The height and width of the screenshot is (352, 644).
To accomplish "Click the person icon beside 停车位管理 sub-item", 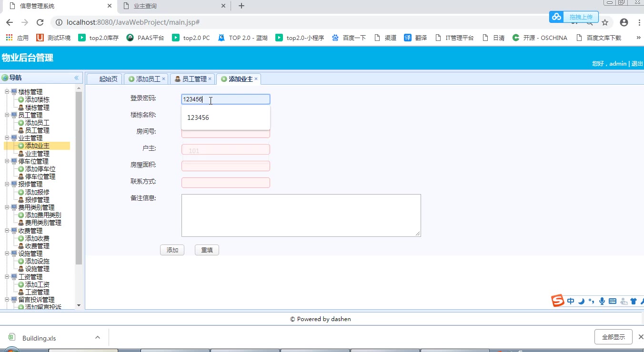I will tap(21, 176).
